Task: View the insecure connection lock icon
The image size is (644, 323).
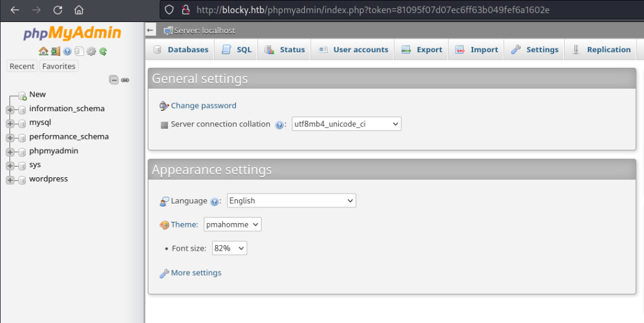Action: pos(186,10)
